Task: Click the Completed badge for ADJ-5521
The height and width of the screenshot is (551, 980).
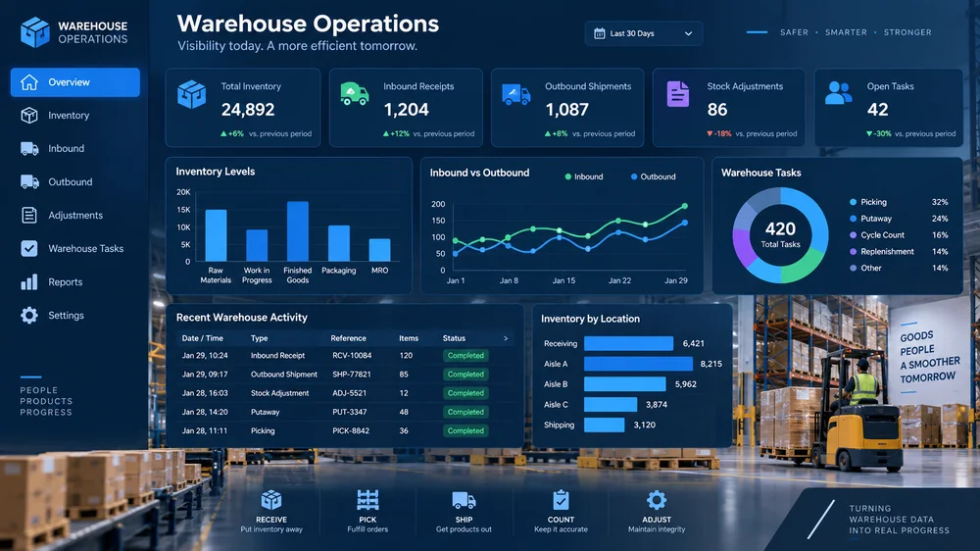Action: coord(465,393)
